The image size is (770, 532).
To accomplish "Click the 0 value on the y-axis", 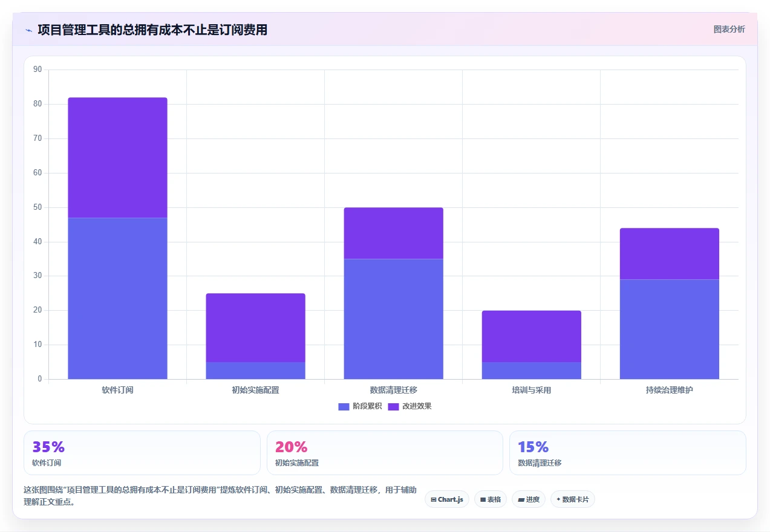I will (x=40, y=379).
